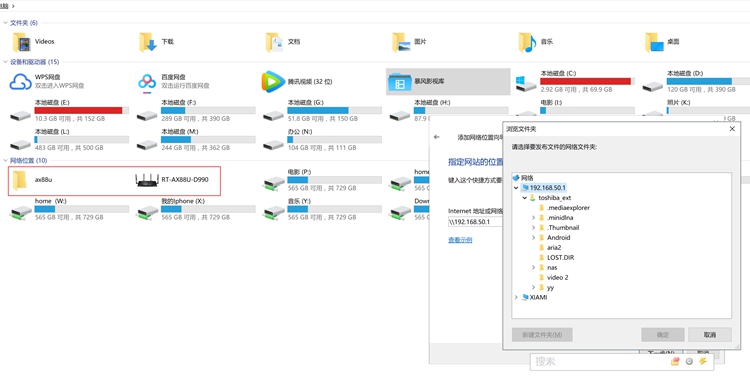750x376 pixels.
Task: Select the 暴风影视库 icon
Action: tap(399, 82)
